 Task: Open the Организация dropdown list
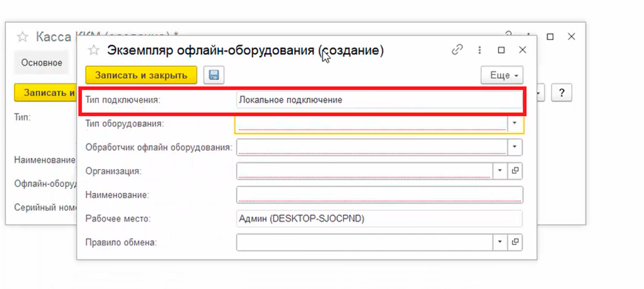[x=500, y=171]
